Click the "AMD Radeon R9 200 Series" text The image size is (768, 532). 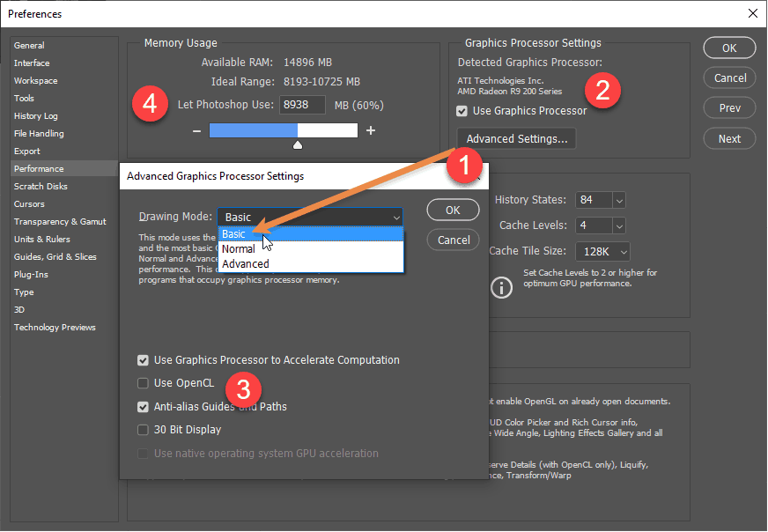point(510,92)
